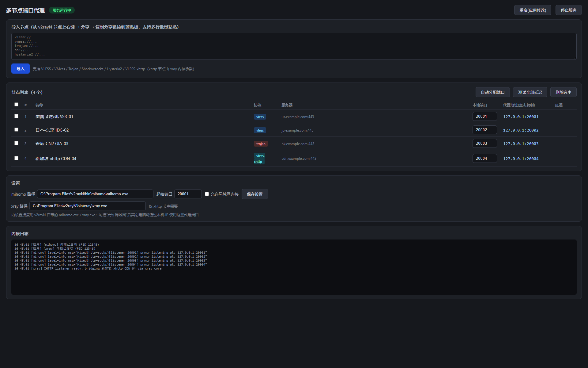Click server us.example.com:443
Viewport: 588px width, 368px height.
click(x=298, y=117)
